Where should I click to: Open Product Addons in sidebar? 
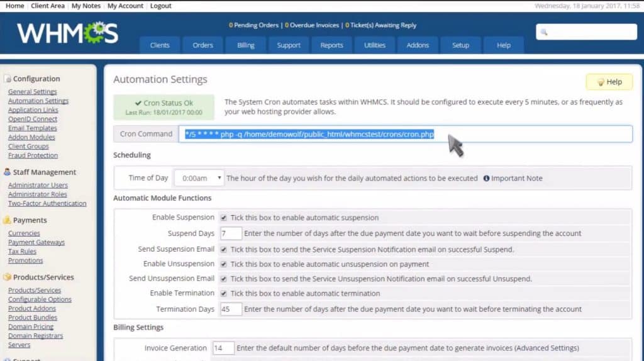(x=32, y=308)
